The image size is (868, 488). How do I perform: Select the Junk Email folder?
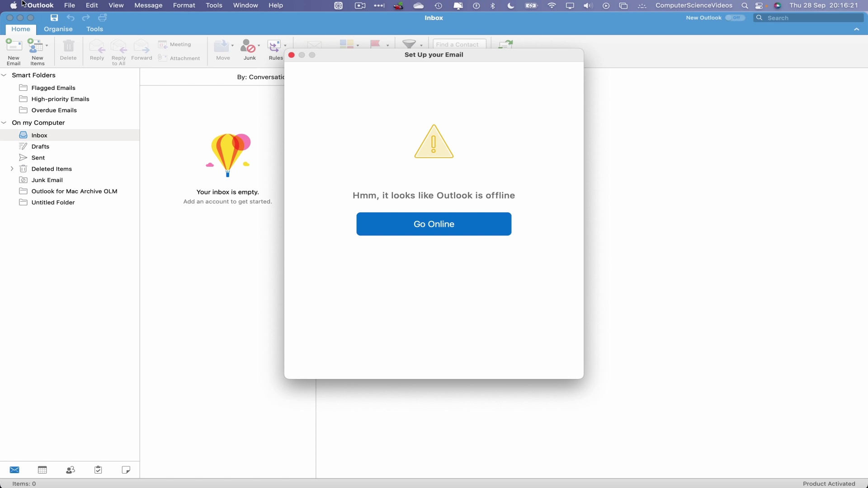pos(47,179)
